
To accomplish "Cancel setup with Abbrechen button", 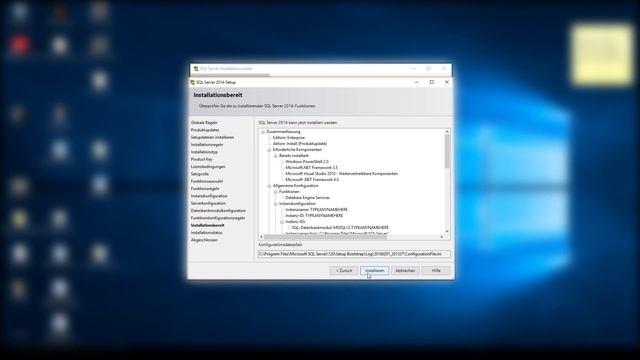I will (x=405, y=271).
